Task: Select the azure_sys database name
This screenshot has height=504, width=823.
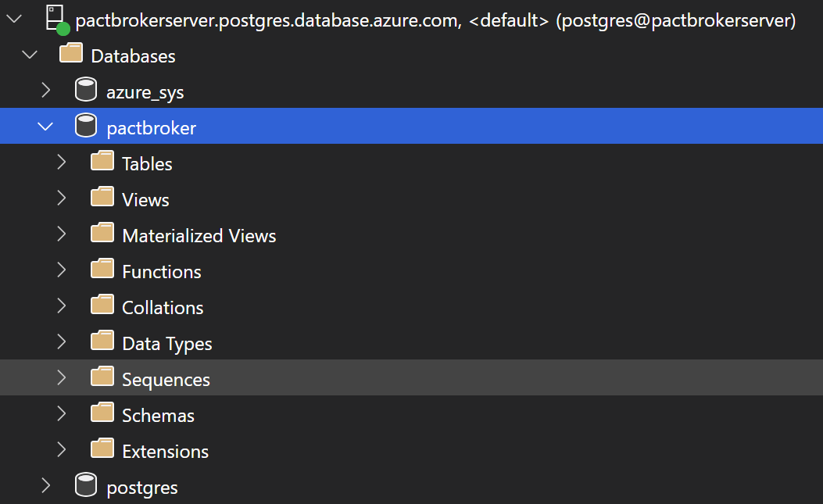Action: tap(145, 93)
